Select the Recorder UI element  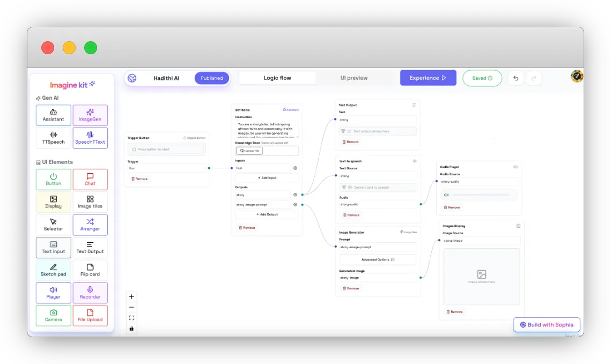pyautogui.click(x=90, y=293)
